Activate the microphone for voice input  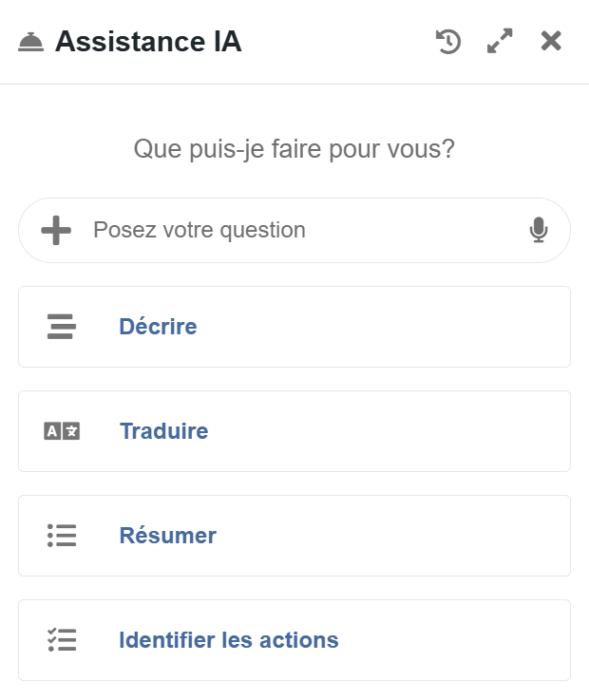(539, 230)
